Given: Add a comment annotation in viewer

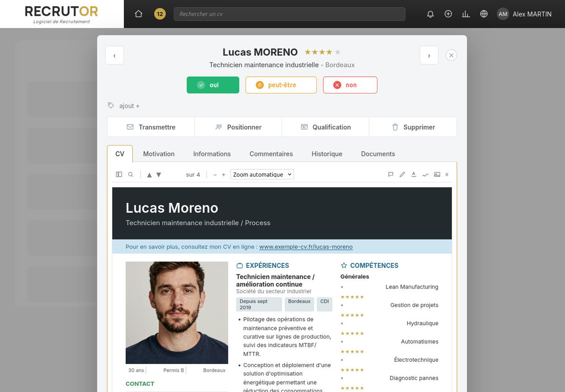Looking at the screenshot, I should click(391, 174).
